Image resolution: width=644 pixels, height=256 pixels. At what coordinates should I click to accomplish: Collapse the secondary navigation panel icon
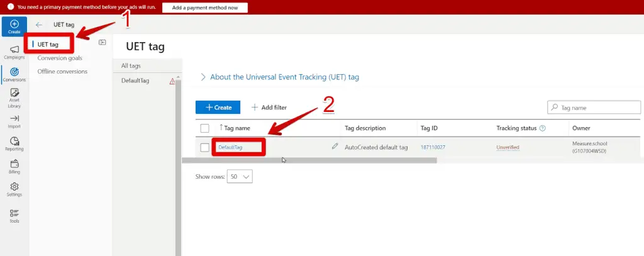(x=103, y=42)
